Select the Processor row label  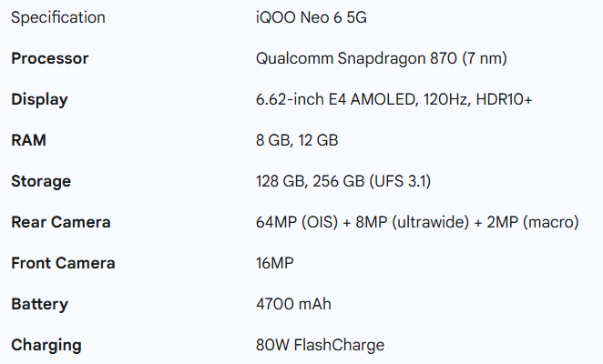(49, 58)
